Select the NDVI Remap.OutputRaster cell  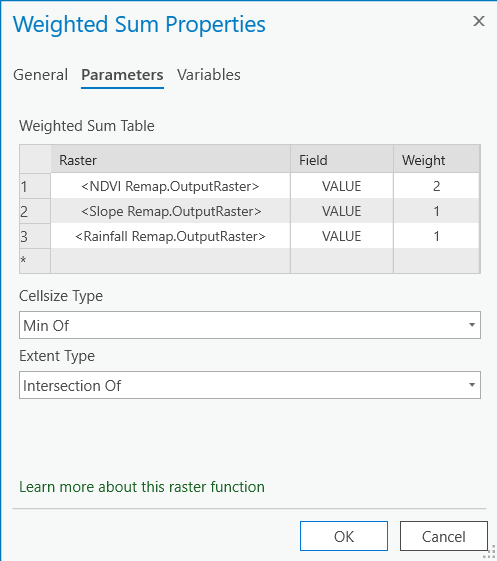pos(170,186)
